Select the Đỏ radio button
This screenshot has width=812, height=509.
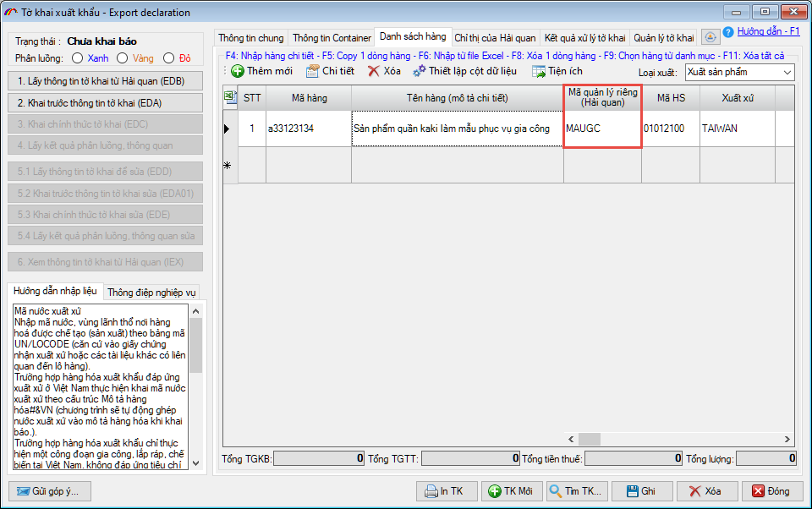coord(169,58)
